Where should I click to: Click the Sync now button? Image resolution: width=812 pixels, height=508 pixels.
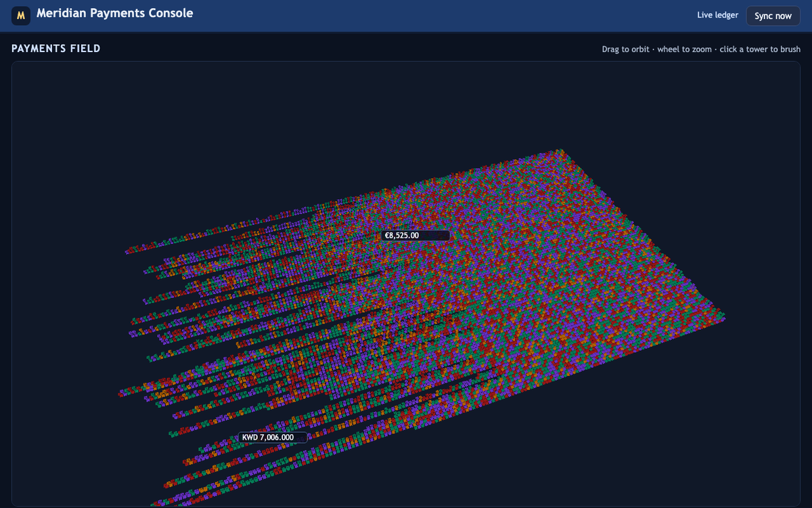click(773, 16)
